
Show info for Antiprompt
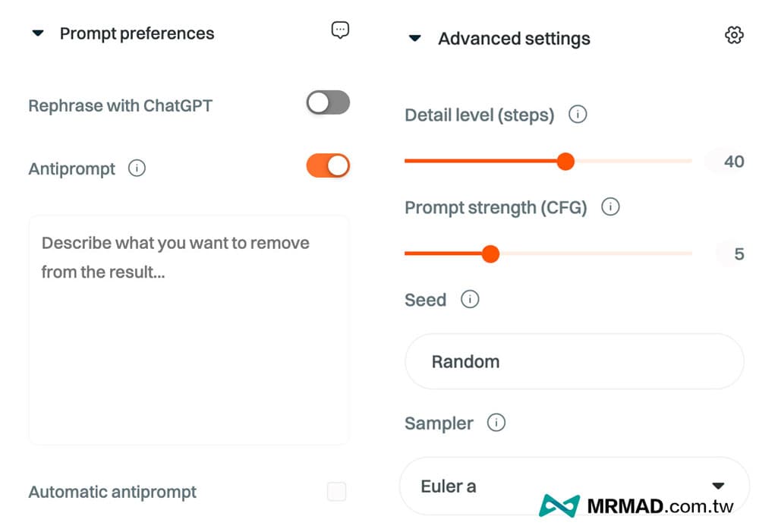[x=137, y=168]
